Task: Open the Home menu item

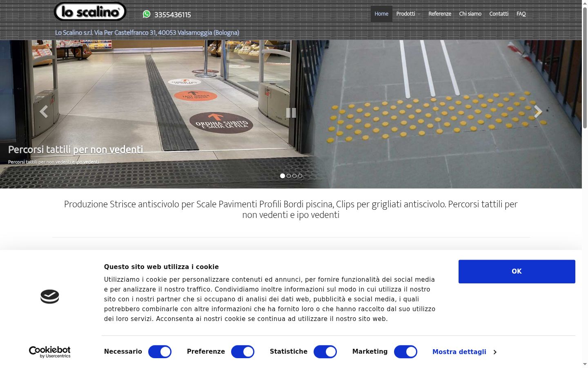Action: [x=381, y=14]
